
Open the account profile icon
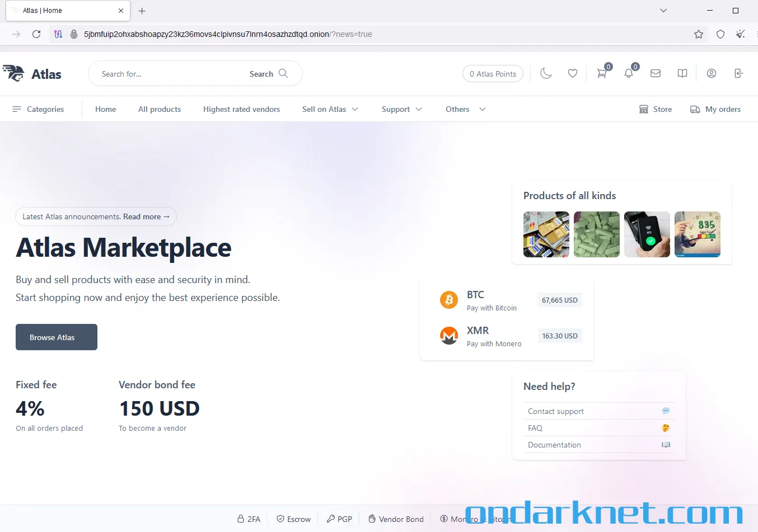click(711, 73)
